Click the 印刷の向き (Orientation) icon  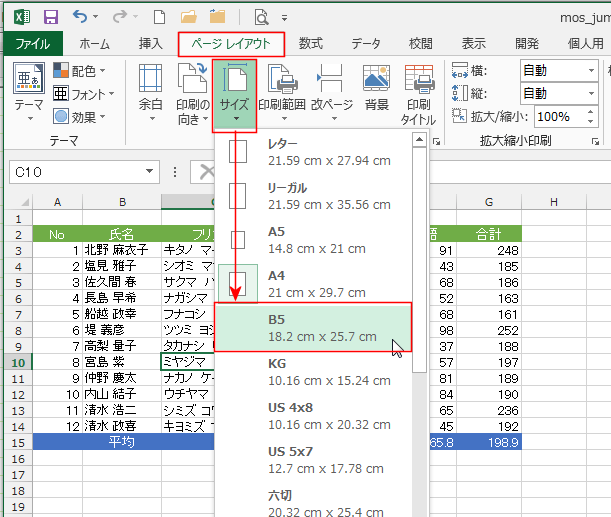pos(189,88)
